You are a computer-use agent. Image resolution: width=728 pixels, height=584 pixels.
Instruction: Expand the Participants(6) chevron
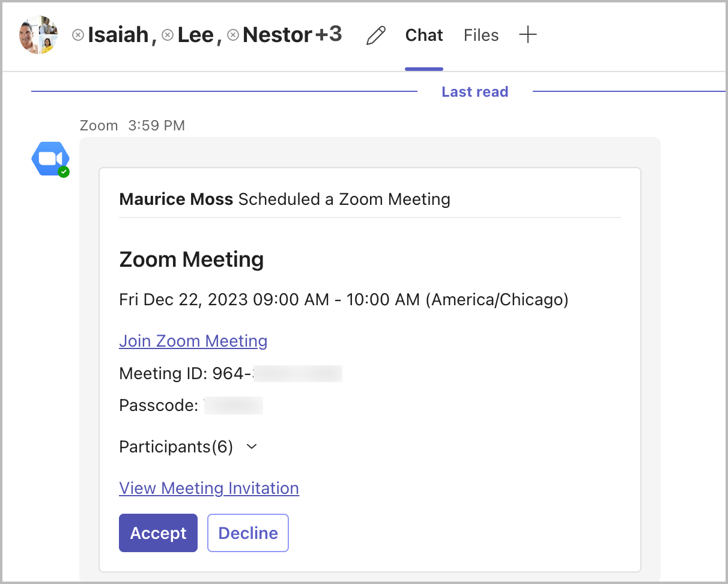[252, 446]
